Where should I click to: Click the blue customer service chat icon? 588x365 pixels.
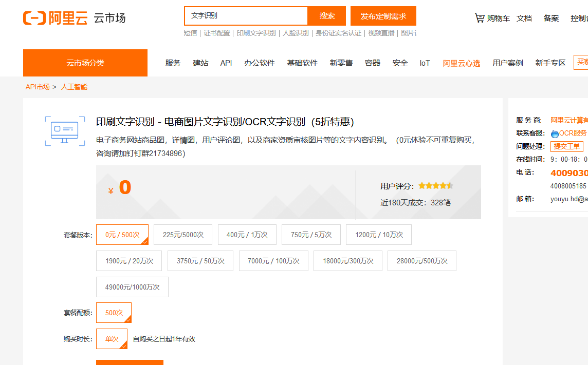[555, 133]
